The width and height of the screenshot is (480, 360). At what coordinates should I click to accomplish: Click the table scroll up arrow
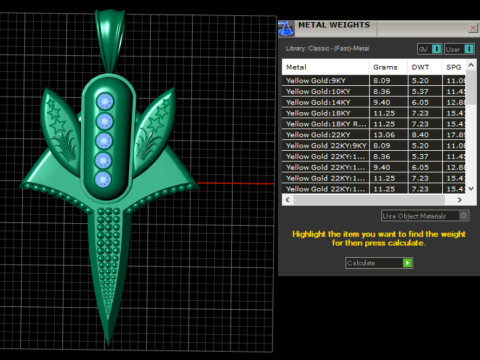[471, 65]
